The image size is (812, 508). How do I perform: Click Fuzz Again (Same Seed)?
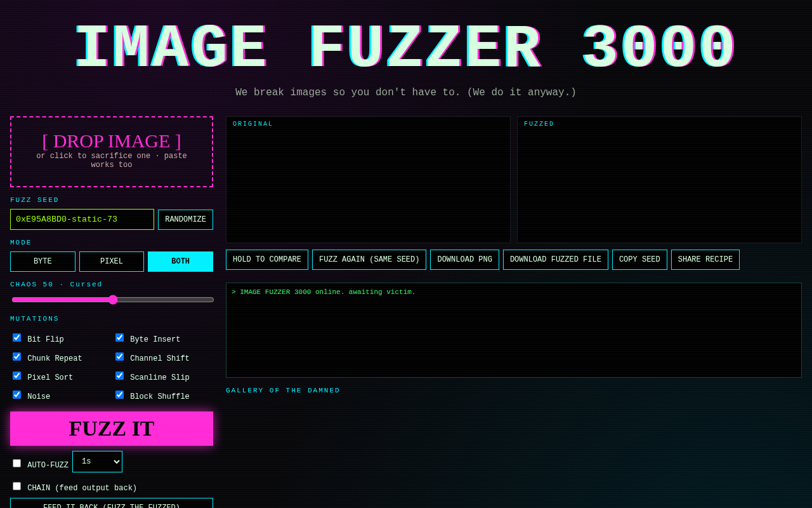click(x=369, y=260)
